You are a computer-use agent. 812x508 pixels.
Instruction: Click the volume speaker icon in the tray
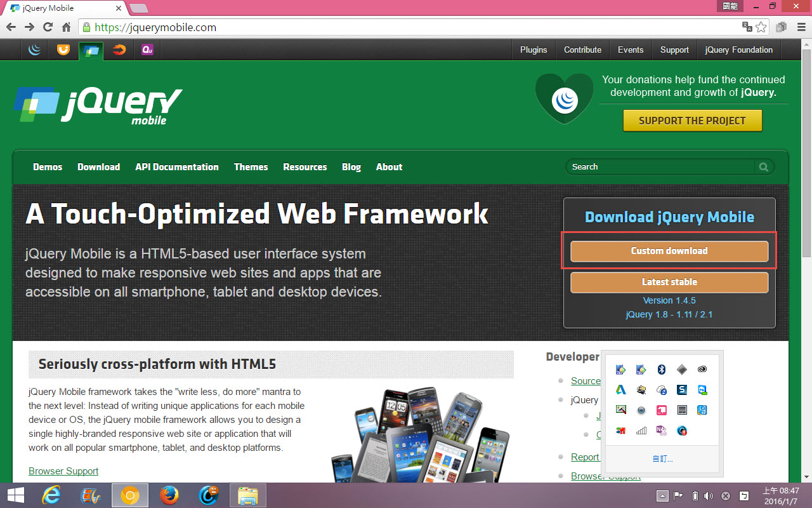[x=709, y=496]
